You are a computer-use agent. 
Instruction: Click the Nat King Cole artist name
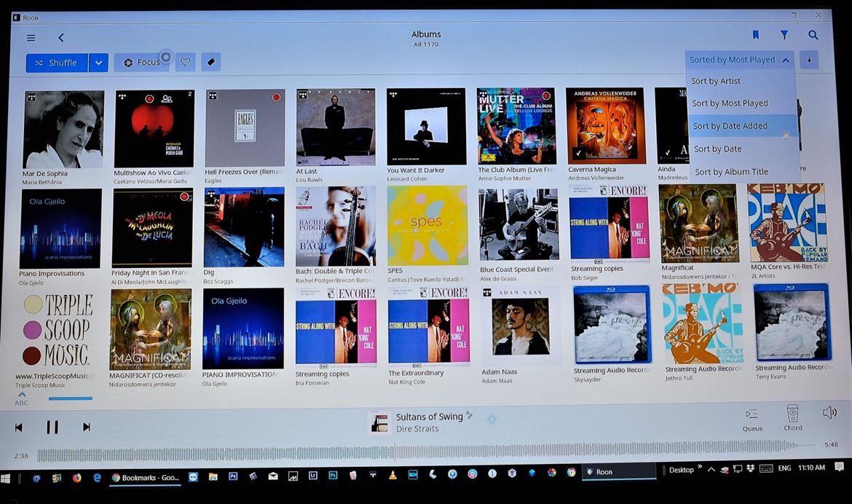[406, 382]
